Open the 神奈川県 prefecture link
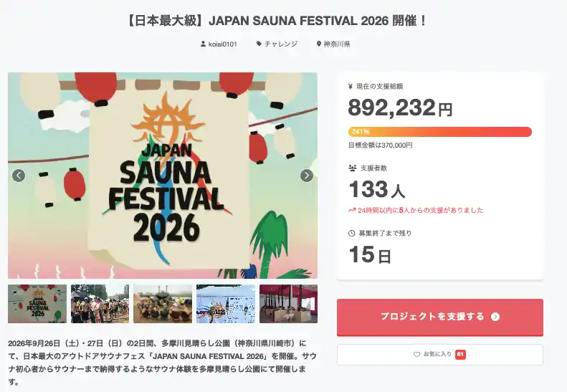 click(337, 44)
